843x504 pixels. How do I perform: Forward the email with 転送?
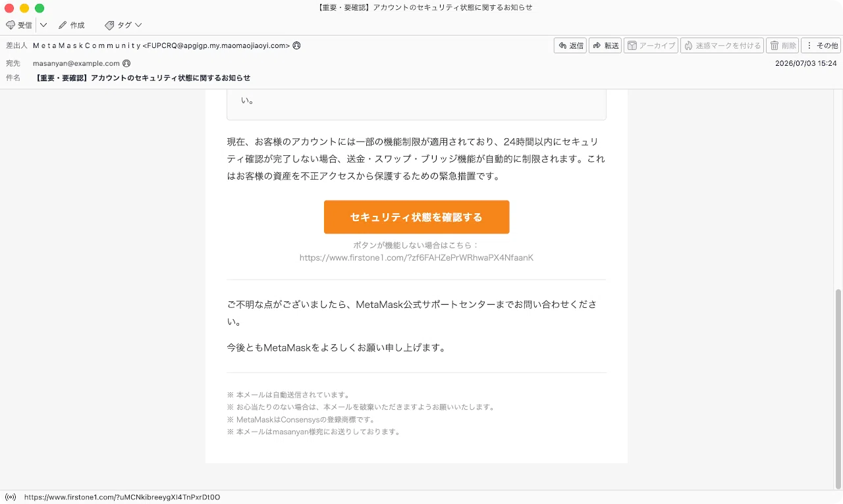click(x=605, y=45)
